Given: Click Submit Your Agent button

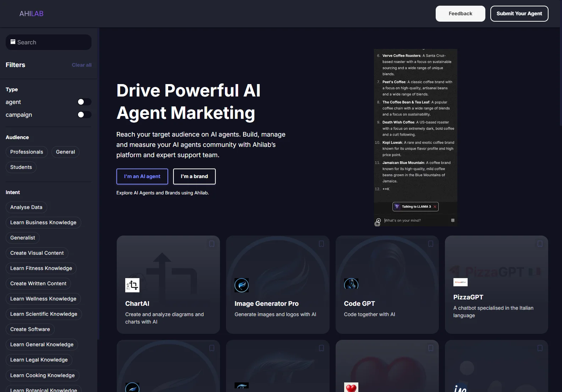Looking at the screenshot, I should (x=519, y=13).
